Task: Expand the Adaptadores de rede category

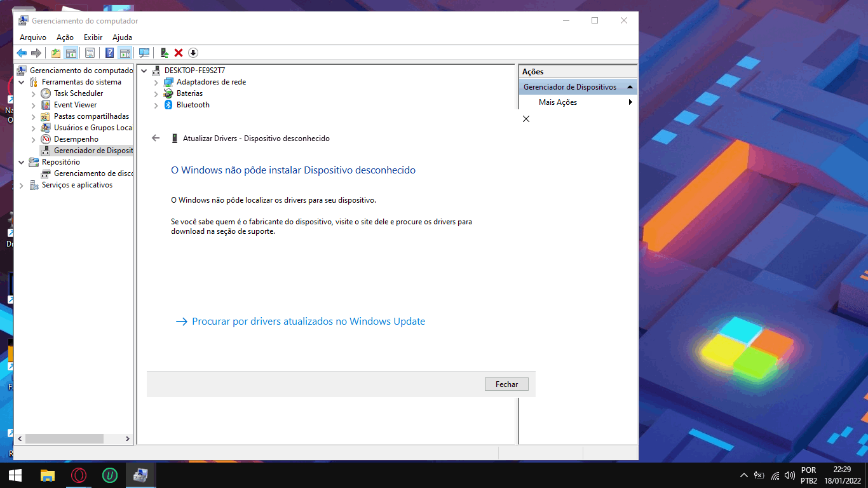Action: point(156,82)
